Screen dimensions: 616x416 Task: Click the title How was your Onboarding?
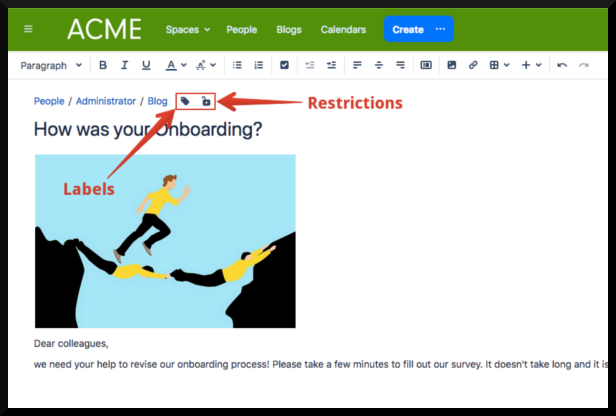click(x=148, y=129)
